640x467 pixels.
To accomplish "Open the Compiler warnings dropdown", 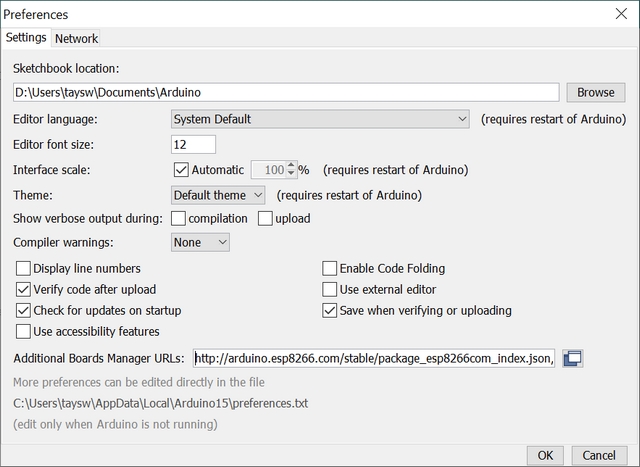I will point(200,242).
